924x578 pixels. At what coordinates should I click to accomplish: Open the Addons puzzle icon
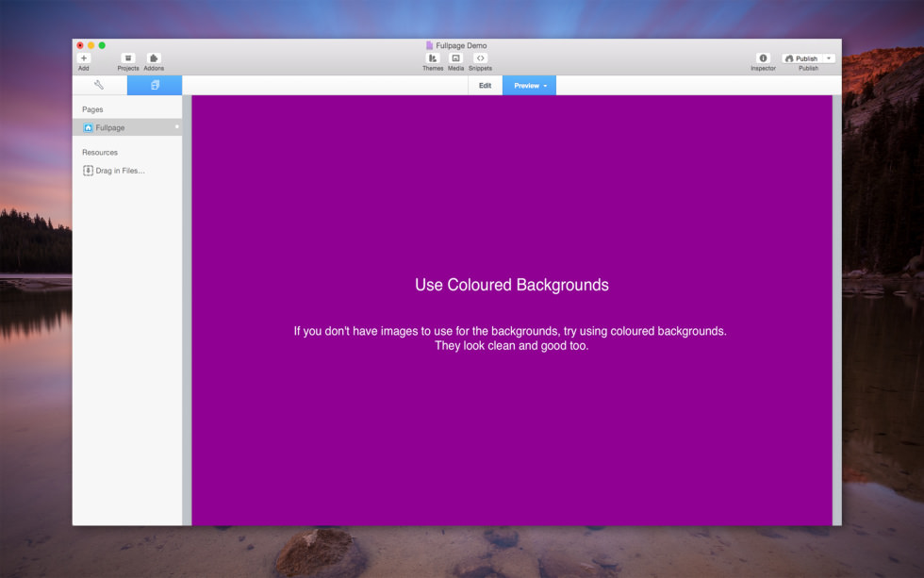coord(153,58)
